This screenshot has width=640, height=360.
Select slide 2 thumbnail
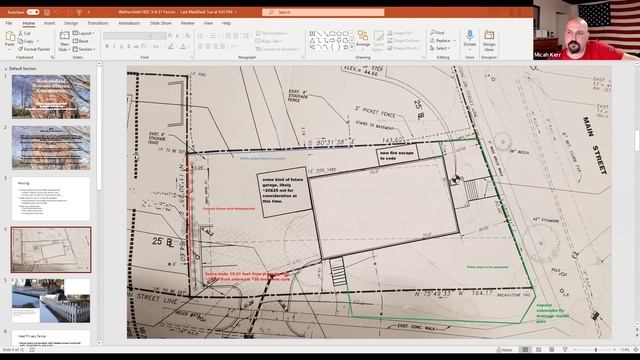click(x=51, y=147)
